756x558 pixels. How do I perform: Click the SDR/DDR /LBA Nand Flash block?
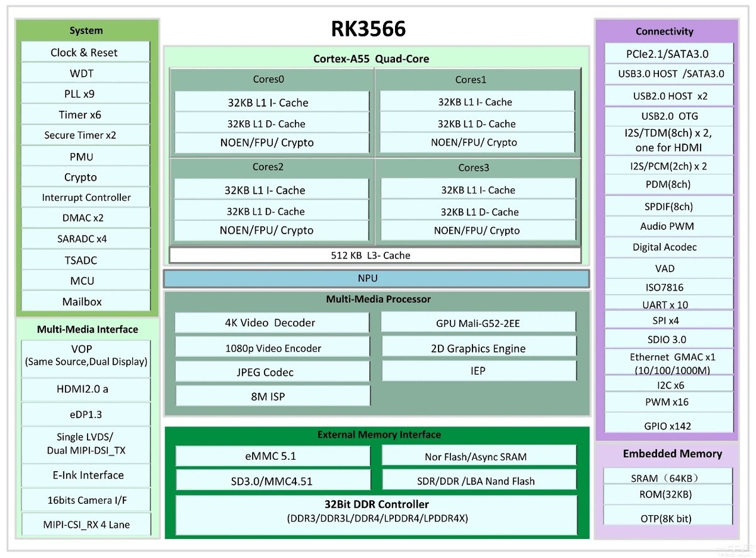pyautogui.click(x=479, y=481)
